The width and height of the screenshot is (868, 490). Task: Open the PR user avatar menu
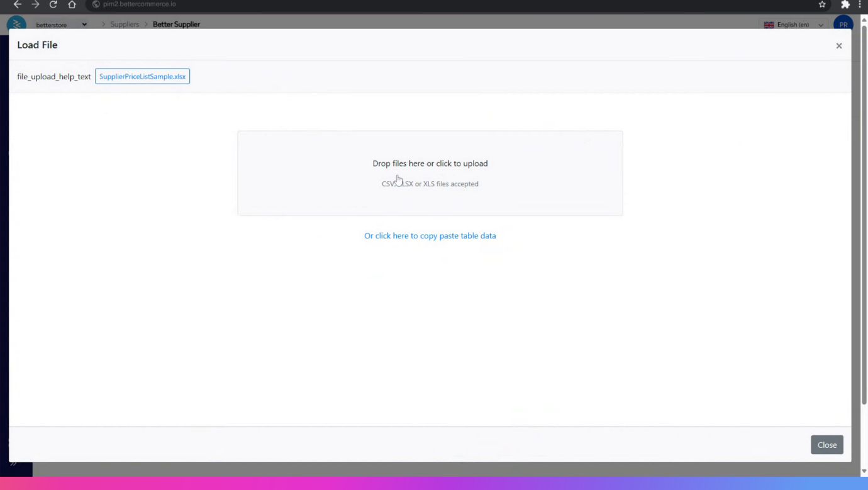click(x=843, y=24)
